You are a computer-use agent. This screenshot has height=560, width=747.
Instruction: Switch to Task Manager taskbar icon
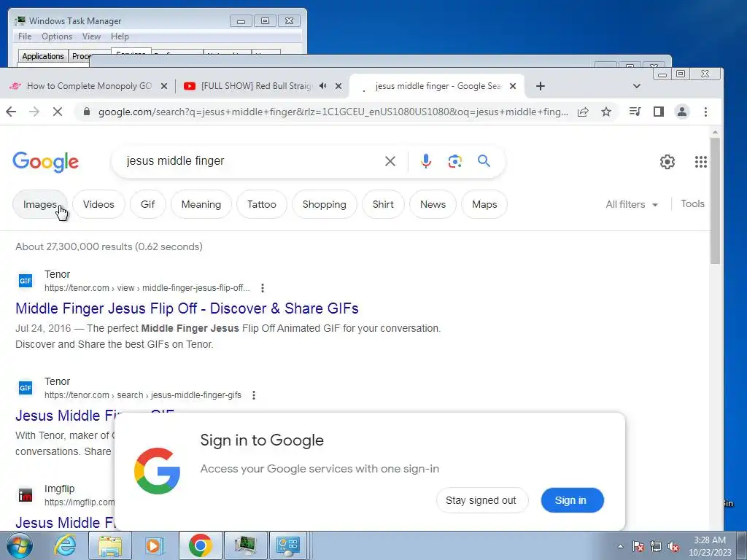pyautogui.click(x=246, y=545)
